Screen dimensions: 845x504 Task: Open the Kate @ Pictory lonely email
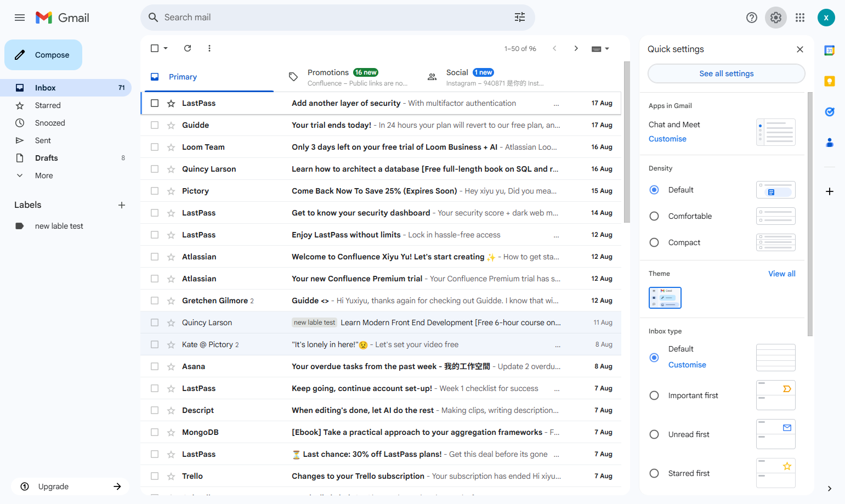[381, 344]
